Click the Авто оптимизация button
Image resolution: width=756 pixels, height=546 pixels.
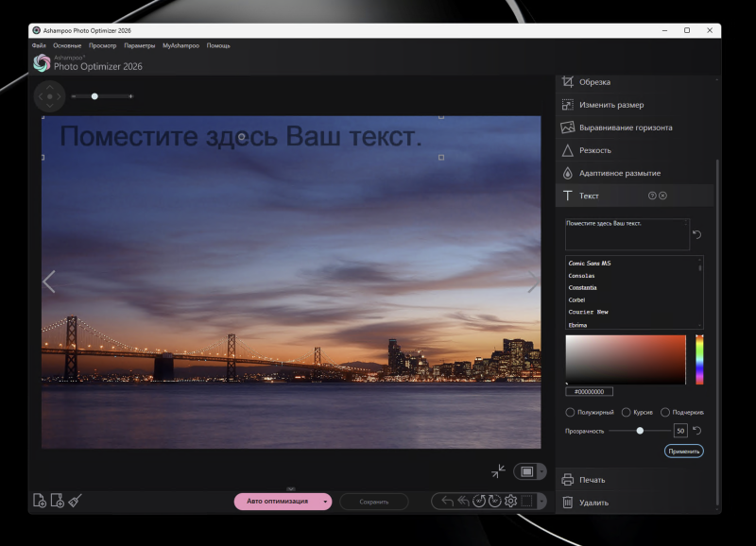pyautogui.click(x=277, y=502)
